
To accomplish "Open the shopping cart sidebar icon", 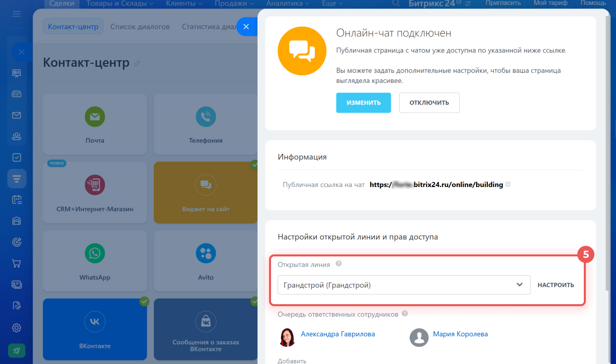I will tap(17, 263).
